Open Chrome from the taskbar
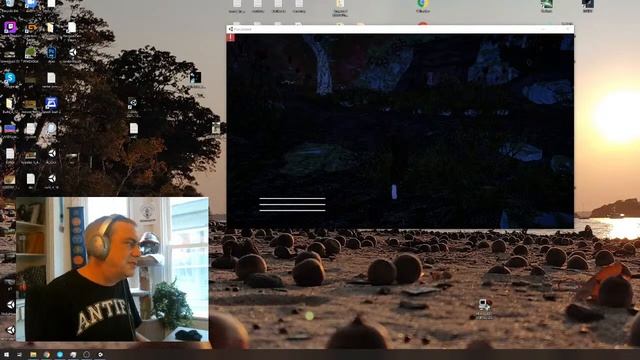This screenshot has height=360, width=640. 47,355
